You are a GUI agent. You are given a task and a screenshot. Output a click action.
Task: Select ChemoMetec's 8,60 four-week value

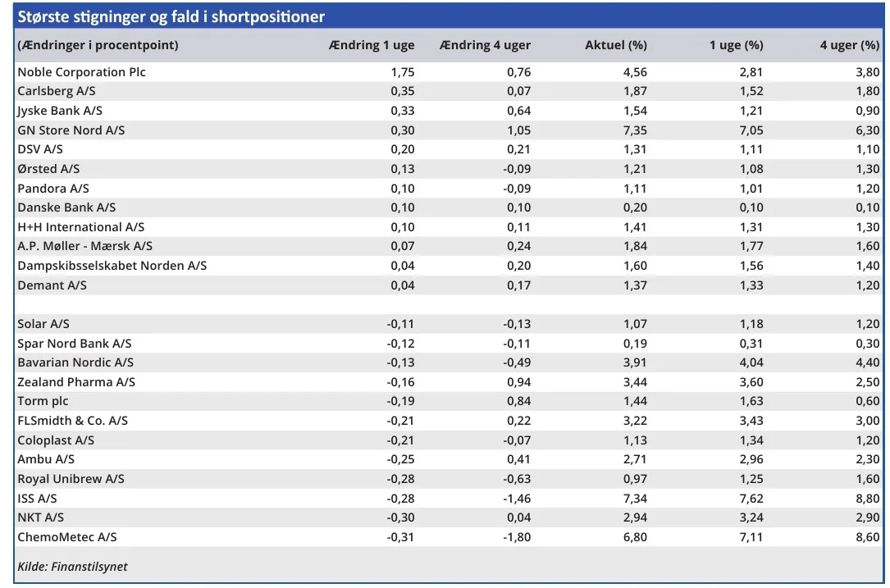click(x=866, y=537)
